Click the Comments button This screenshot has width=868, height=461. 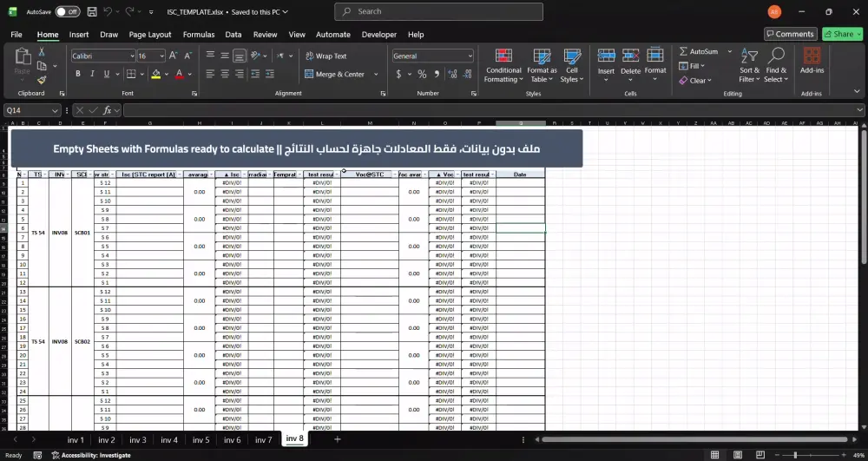click(791, 34)
